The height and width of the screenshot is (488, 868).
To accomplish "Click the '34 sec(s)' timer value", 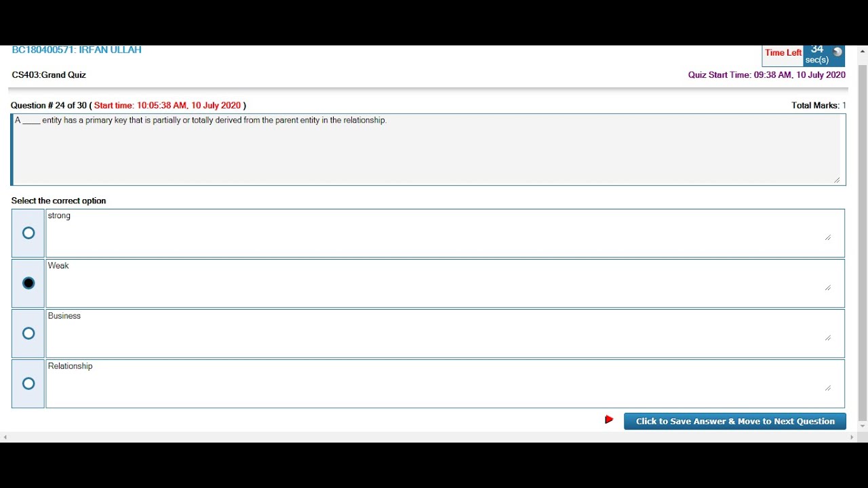I will tap(817, 55).
